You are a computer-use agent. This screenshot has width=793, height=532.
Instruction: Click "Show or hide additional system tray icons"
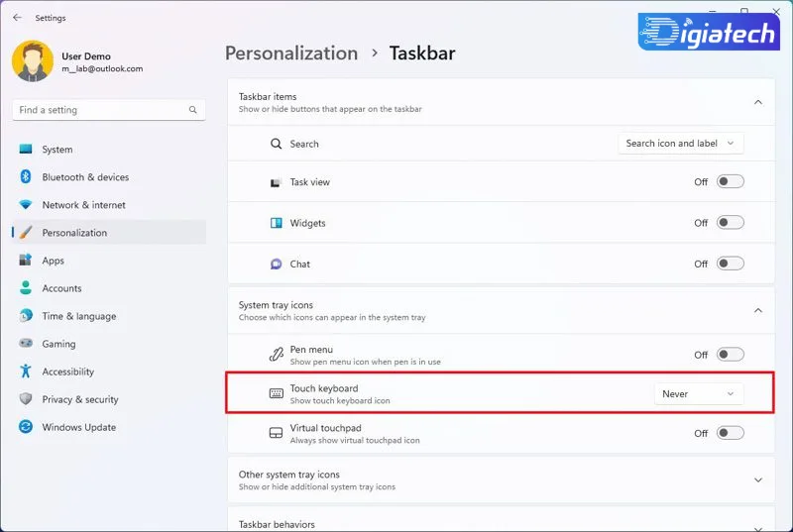317,487
